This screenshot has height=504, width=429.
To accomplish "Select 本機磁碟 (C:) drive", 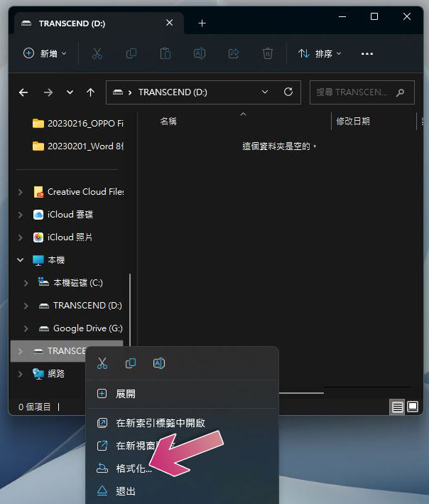I will coord(70,283).
